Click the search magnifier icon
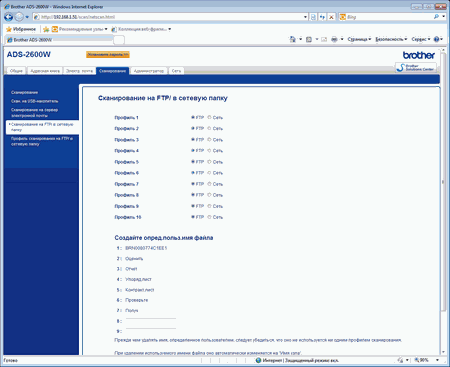 436,17
